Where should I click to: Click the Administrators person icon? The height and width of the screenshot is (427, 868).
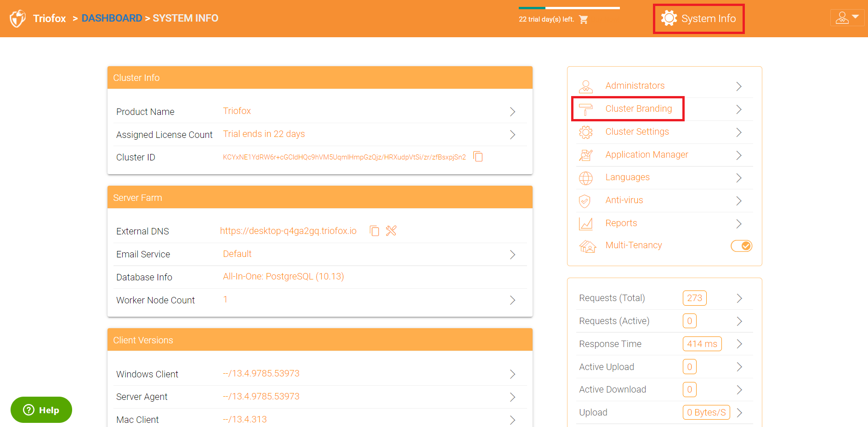[x=586, y=86]
